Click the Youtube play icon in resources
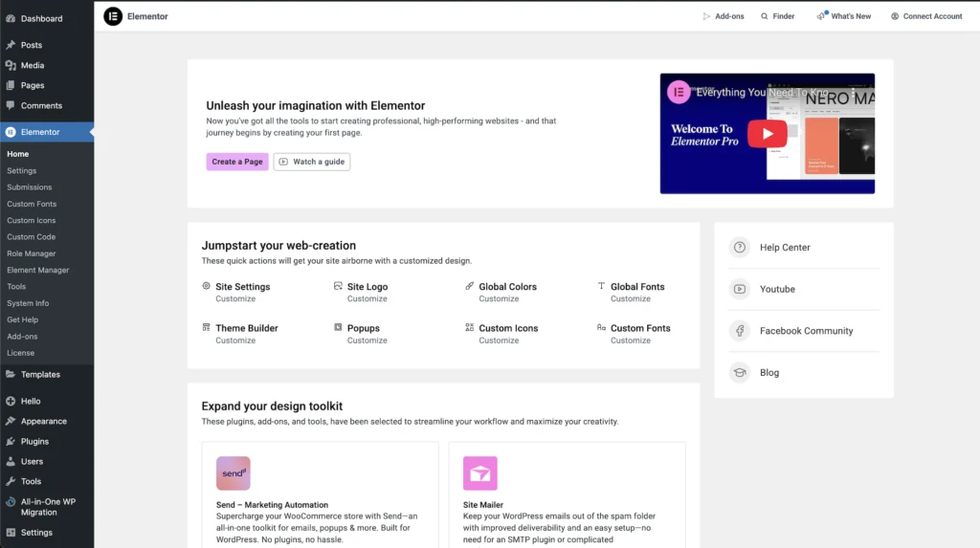Image resolution: width=980 pixels, height=548 pixels. tap(740, 289)
